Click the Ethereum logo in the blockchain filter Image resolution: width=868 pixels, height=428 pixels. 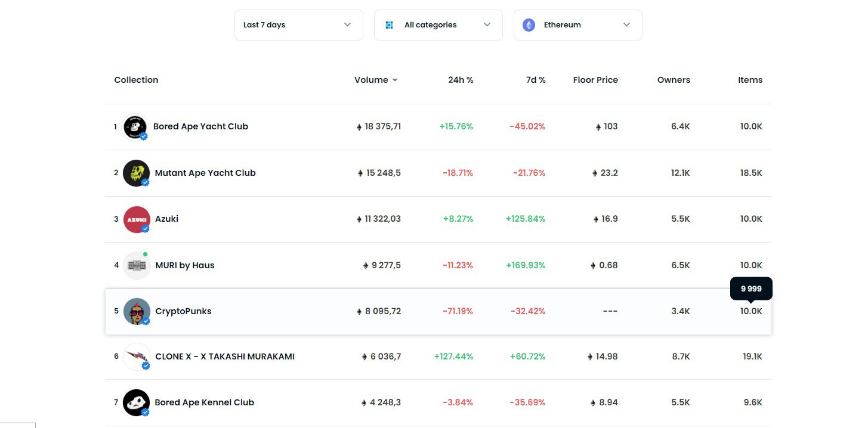coord(529,25)
